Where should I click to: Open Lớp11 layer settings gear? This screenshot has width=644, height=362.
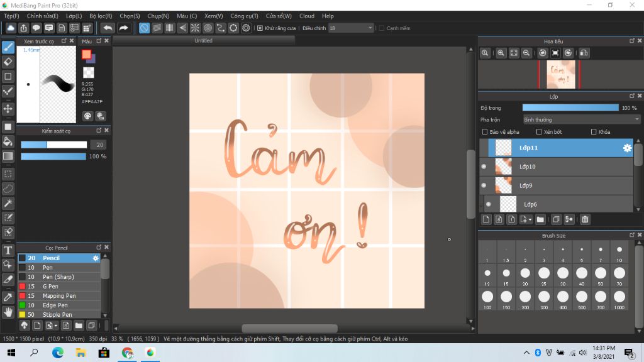coord(627,148)
